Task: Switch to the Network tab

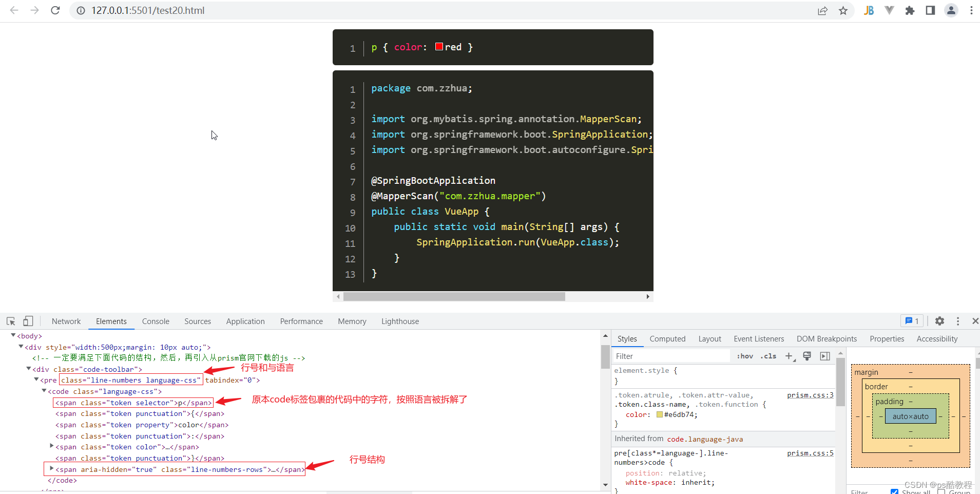Action: pos(66,321)
